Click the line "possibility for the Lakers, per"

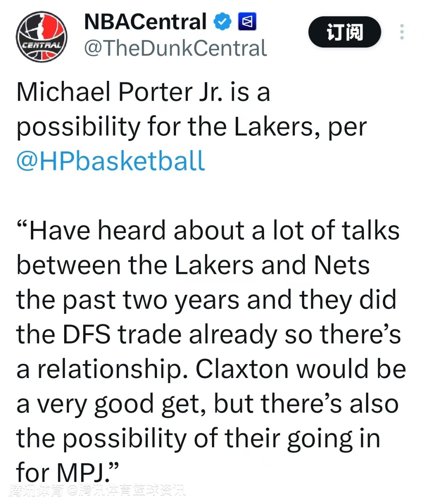click(191, 127)
